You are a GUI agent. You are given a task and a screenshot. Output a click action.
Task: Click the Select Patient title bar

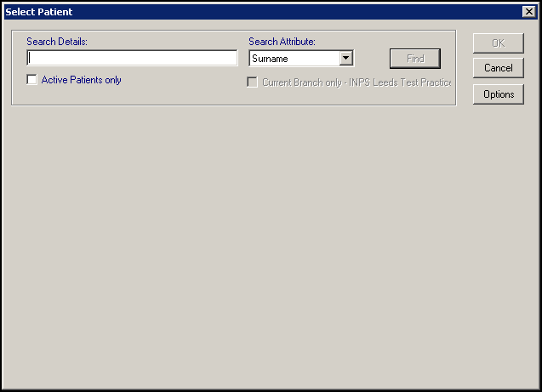click(255, 12)
